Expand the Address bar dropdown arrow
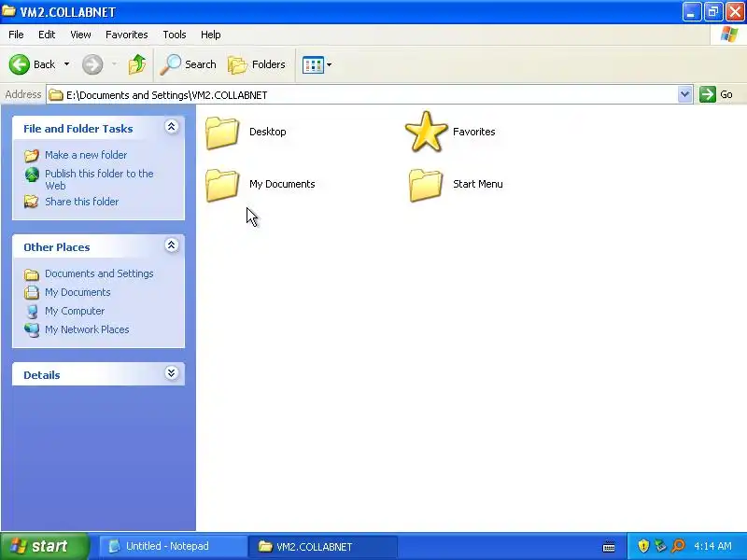747x560 pixels. (684, 94)
